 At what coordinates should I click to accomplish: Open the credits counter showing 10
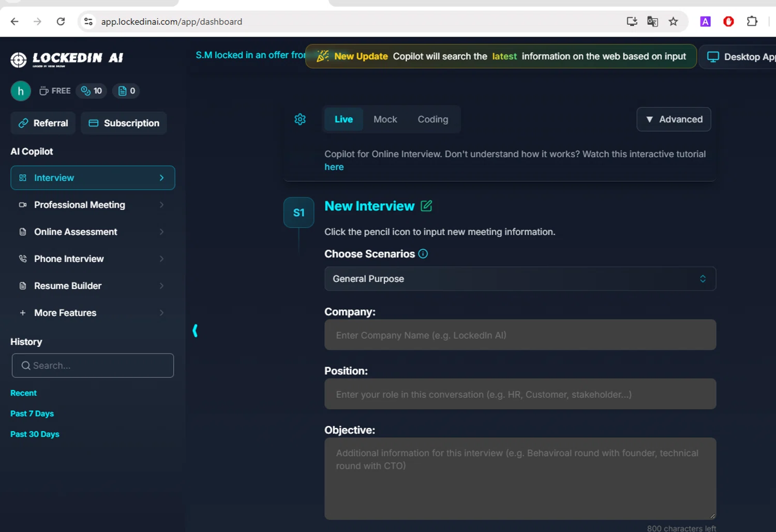[92, 91]
